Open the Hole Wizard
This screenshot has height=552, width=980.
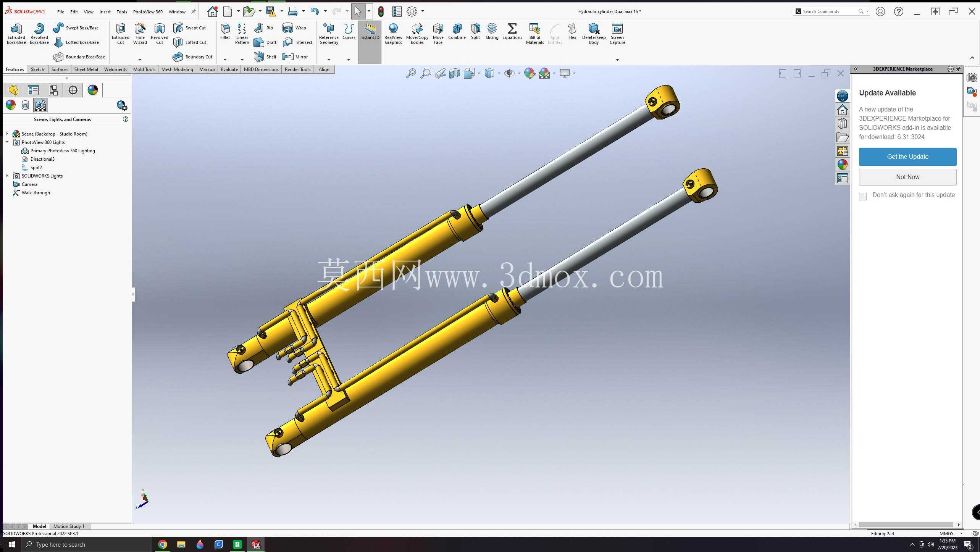point(140,34)
